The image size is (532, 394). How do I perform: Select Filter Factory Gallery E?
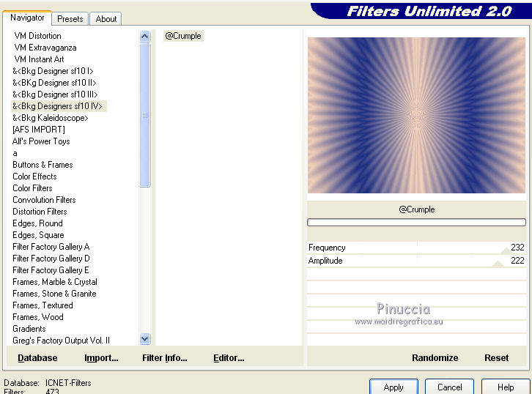click(x=51, y=270)
